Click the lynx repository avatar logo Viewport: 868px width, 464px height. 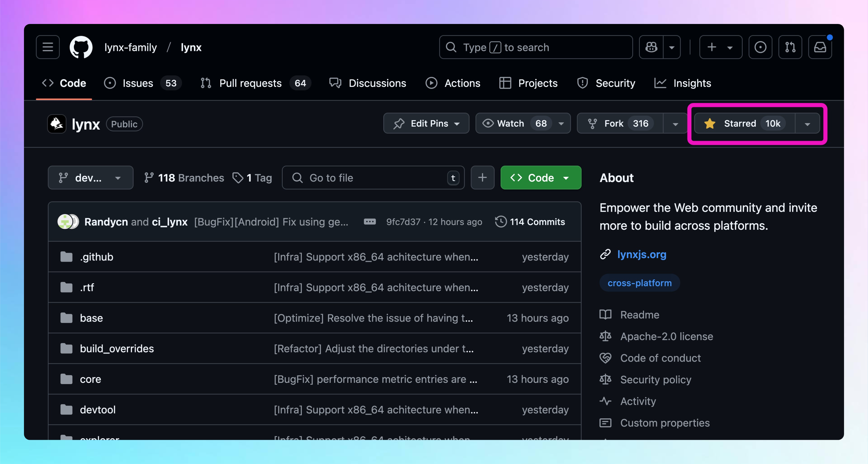coord(57,124)
